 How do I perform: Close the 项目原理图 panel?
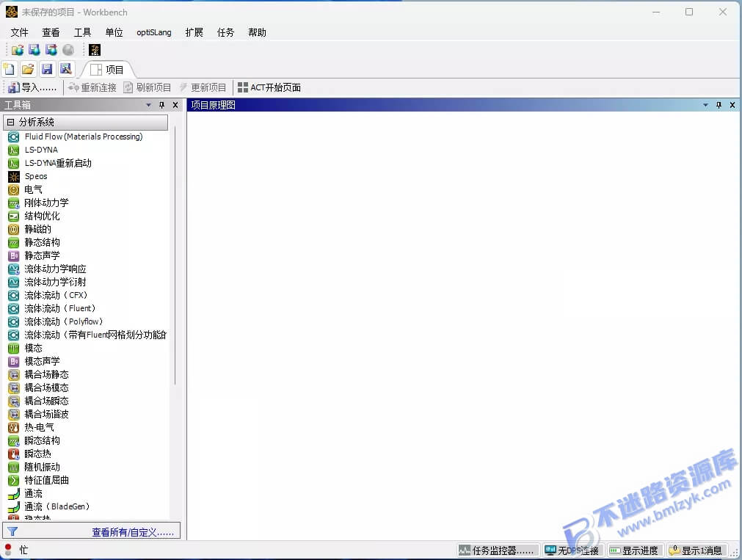(732, 105)
